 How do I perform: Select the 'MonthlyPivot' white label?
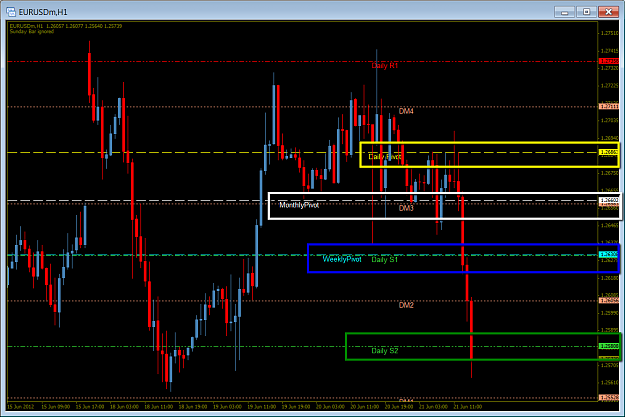click(x=299, y=205)
